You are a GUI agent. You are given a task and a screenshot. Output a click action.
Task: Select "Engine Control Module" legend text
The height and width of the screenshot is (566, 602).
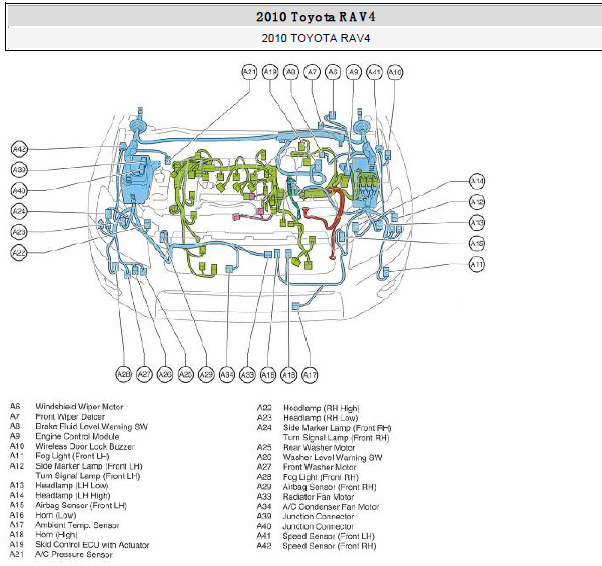pos(77,437)
